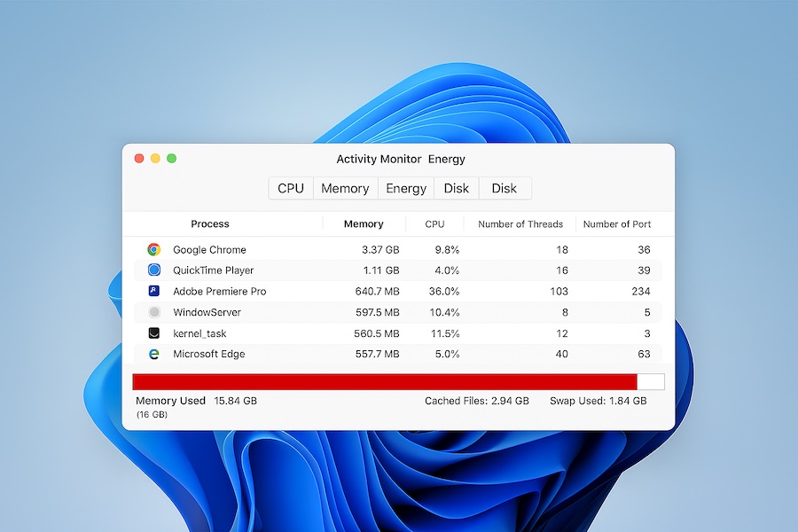Viewport: 798px width, 532px height.
Task: Switch to the CPU tab
Action: [x=290, y=188]
